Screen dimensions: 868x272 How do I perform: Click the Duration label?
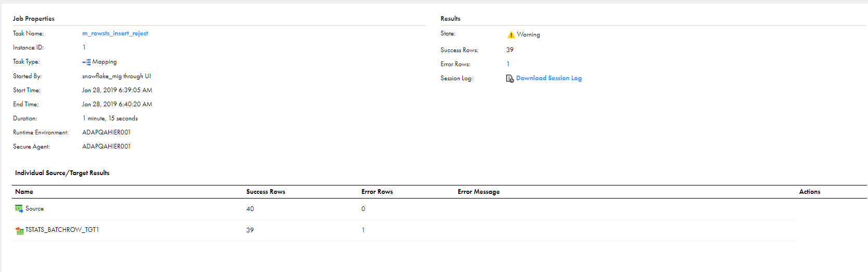tap(25, 118)
